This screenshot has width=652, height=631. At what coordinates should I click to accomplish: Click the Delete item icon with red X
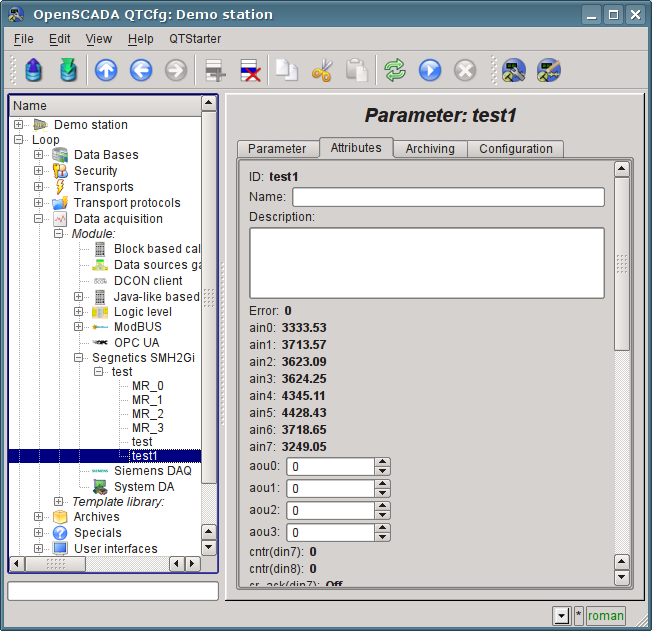(250, 70)
